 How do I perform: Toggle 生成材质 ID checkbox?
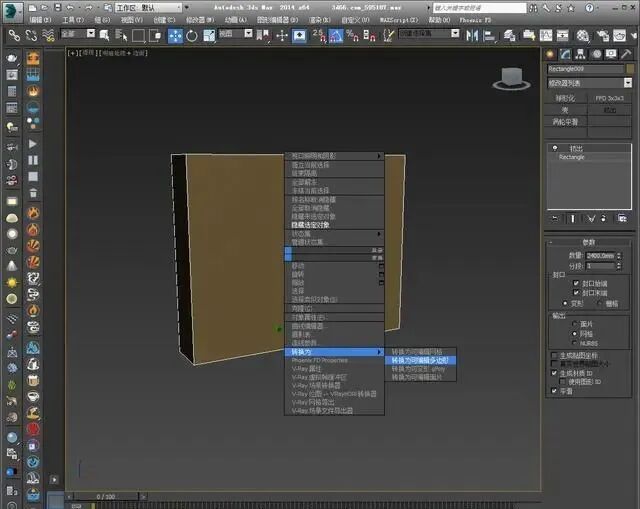point(554,373)
